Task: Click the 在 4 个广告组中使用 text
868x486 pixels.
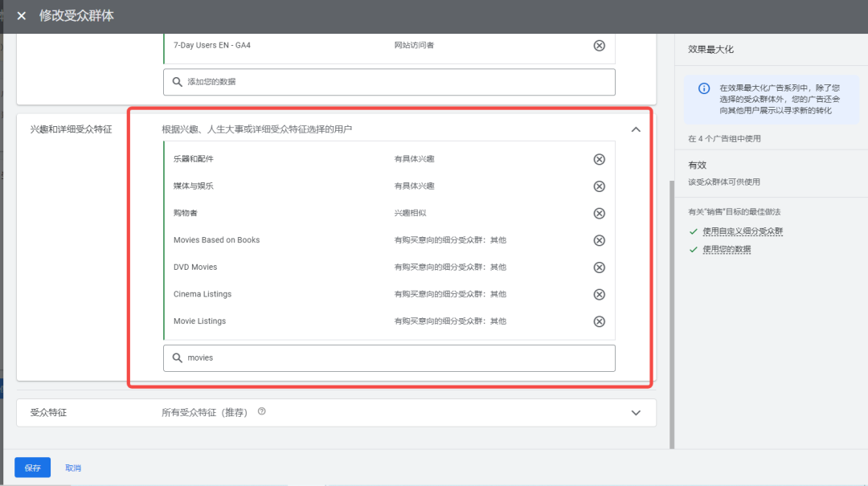Action: coord(724,139)
